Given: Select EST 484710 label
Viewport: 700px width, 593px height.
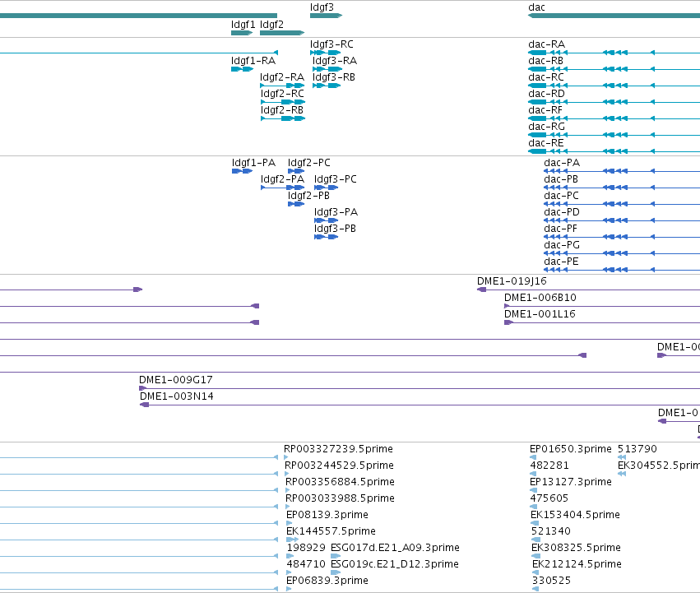Looking at the screenshot, I should pyautogui.click(x=306, y=564).
